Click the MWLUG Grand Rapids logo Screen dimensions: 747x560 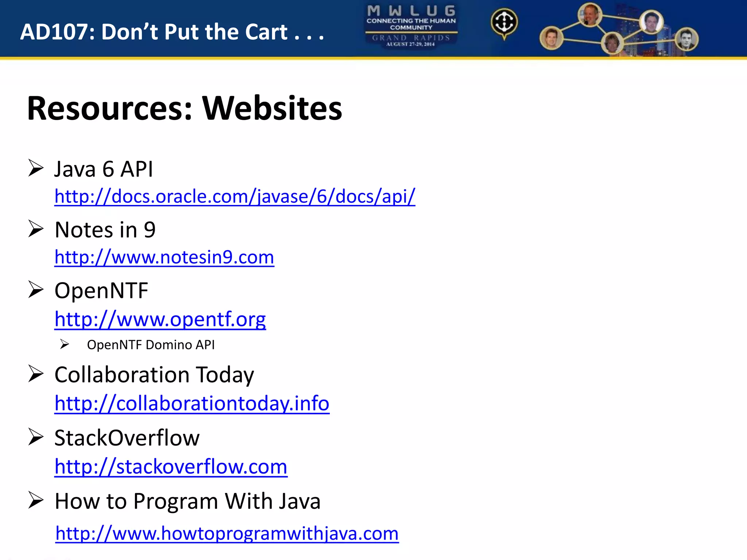411,26
